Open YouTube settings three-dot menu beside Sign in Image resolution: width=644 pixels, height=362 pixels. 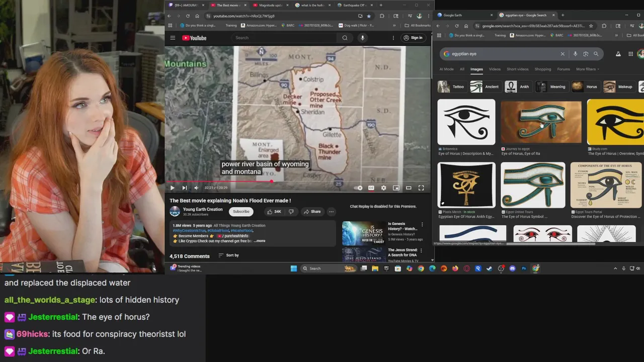393,38
